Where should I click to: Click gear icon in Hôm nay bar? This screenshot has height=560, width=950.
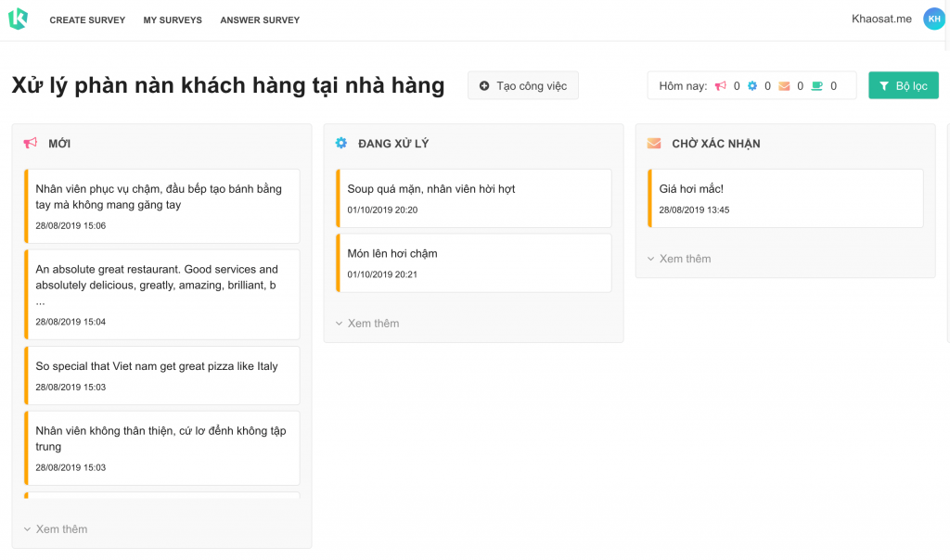tap(752, 86)
